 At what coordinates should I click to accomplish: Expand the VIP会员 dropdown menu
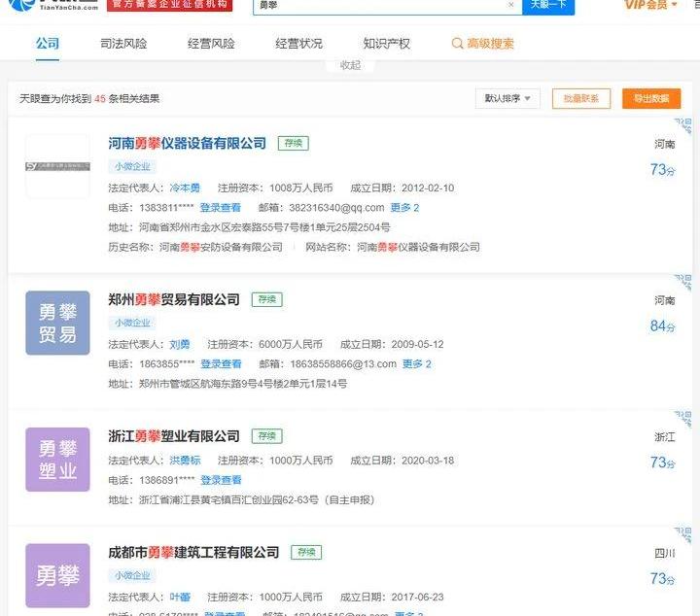650,5
